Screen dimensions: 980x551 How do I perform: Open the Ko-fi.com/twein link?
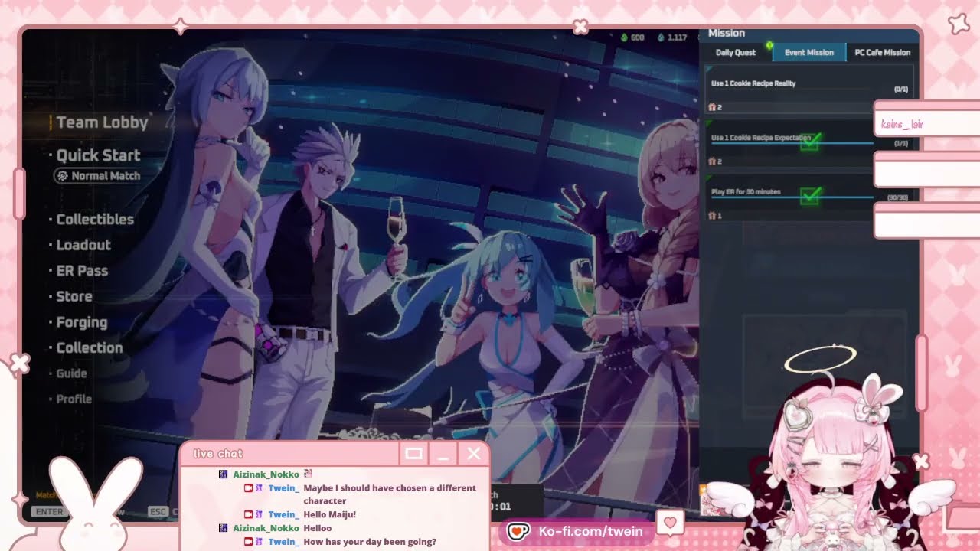click(590, 531)
